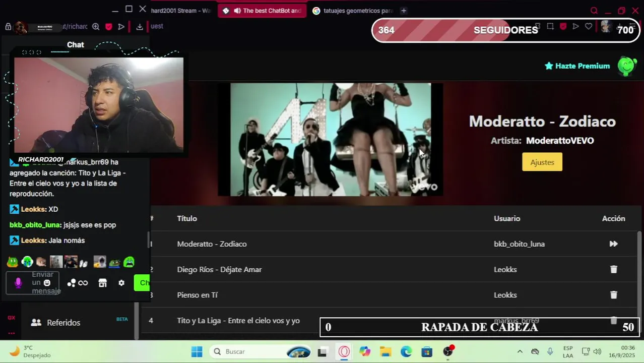This screenshot has height=363, width=644.
Task: Select the green screaming emote
Action: [129, 262]
